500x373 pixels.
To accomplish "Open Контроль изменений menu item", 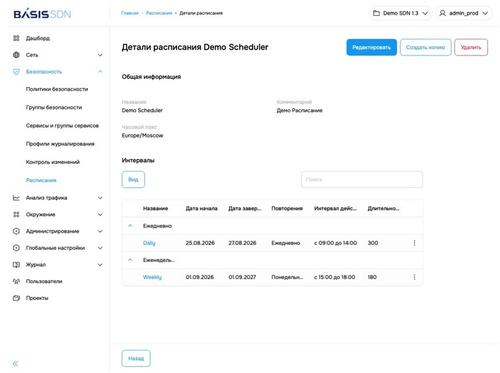I will [53, 162].
